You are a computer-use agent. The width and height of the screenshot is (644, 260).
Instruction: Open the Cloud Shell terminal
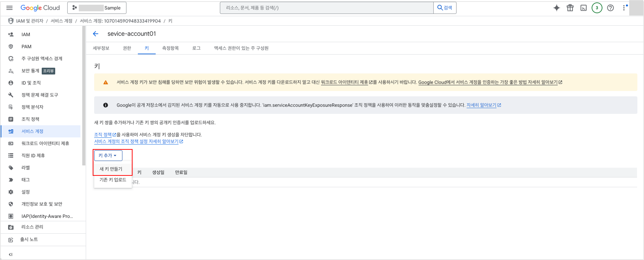point(584,8)
